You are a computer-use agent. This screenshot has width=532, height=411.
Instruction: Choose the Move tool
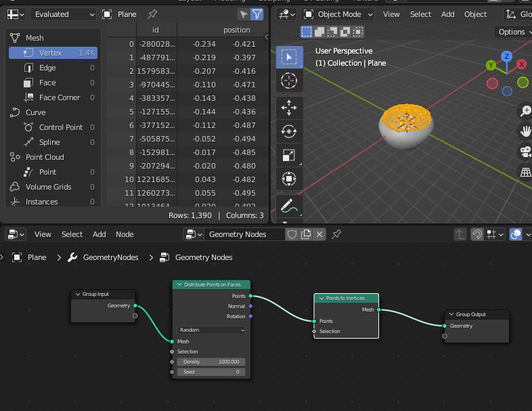(x=289, y=108)
